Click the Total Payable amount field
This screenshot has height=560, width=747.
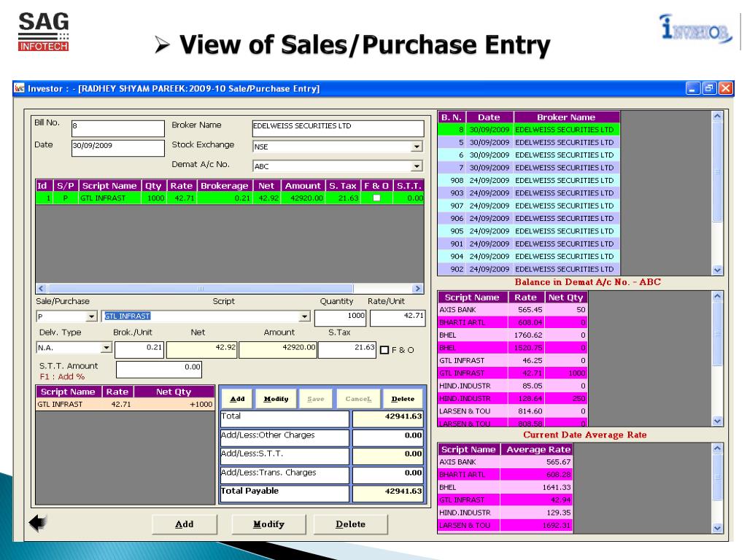tap(388, 494)
